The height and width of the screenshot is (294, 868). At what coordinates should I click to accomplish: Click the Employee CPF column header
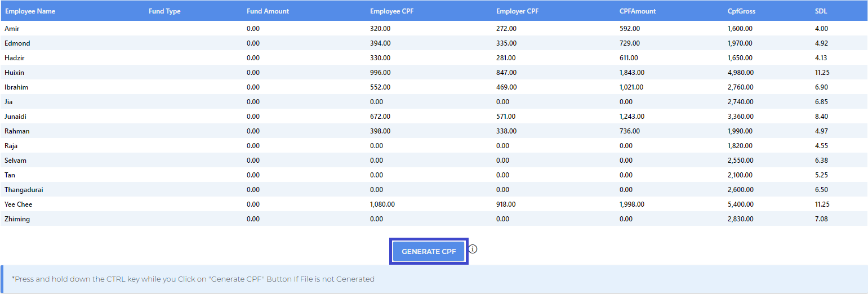point(392,11)
